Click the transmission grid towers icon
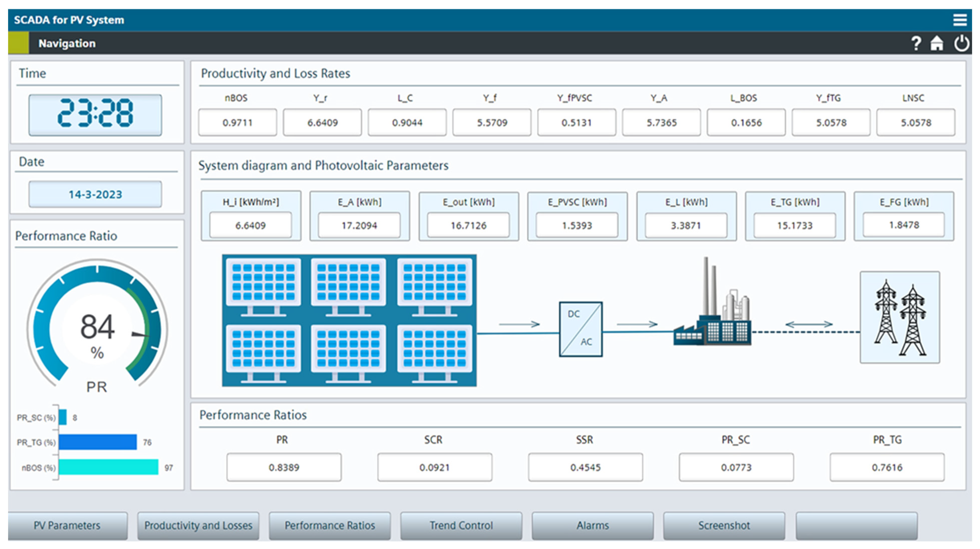This screenshot has height=549, width=980. tap(900, 317)
